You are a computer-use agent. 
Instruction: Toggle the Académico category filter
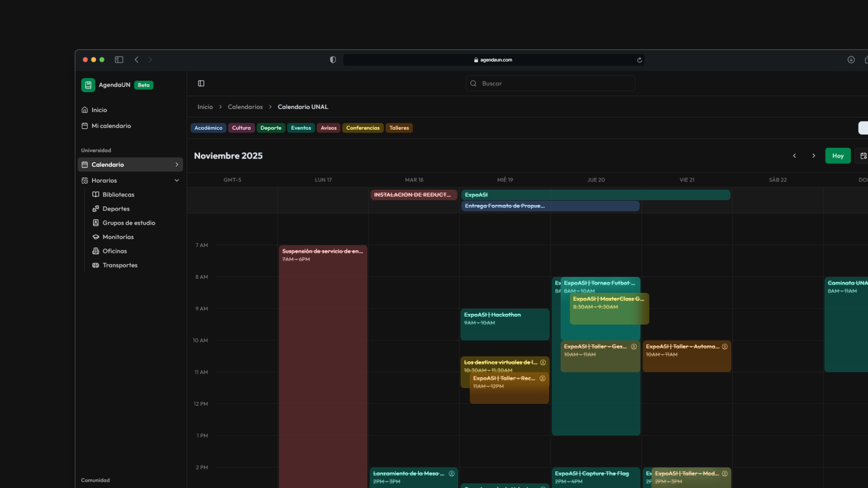click(208, 128)
